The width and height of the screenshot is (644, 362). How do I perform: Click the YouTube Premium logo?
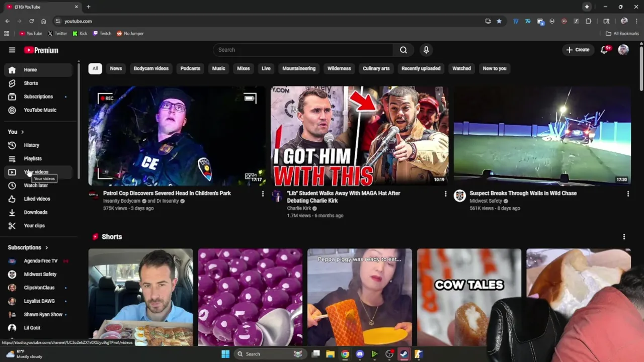point(41,50)
